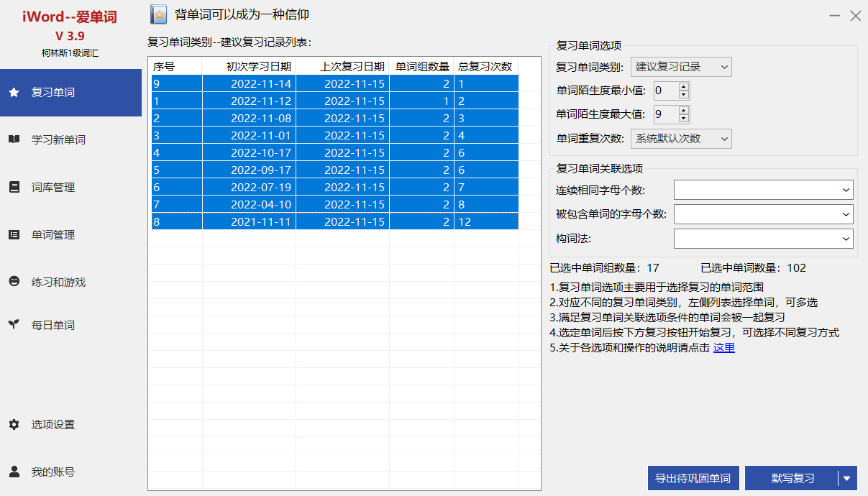Click the smiley face icon for 练习和游戏
Screen dimensions: 868x496
(14, 282)
